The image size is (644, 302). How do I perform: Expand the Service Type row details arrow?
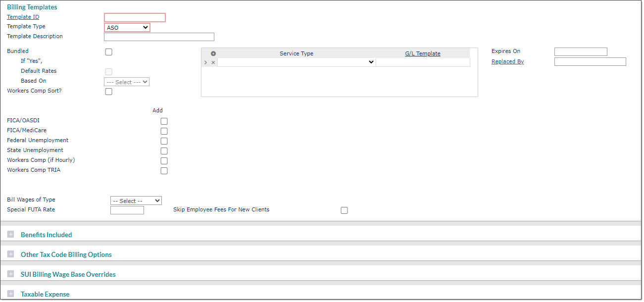click(x=206, y=62)
